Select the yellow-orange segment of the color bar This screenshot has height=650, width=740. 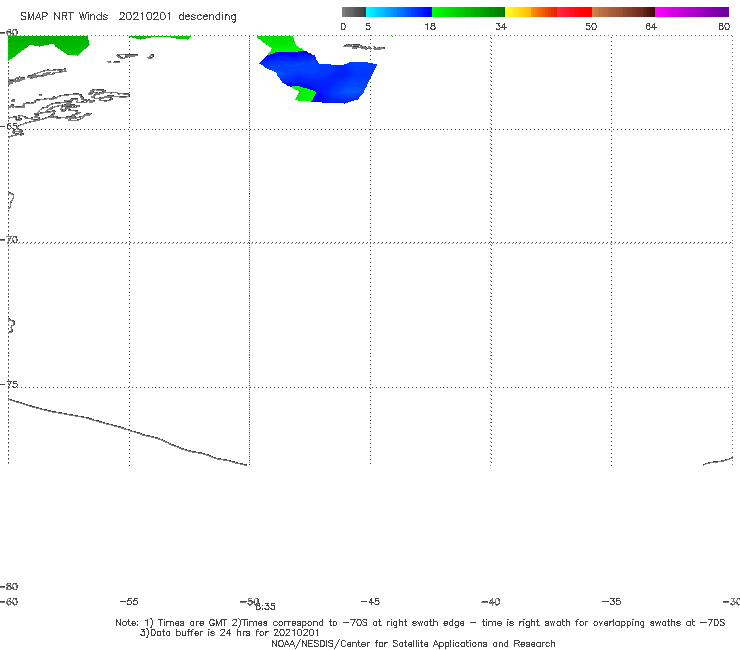531,12
